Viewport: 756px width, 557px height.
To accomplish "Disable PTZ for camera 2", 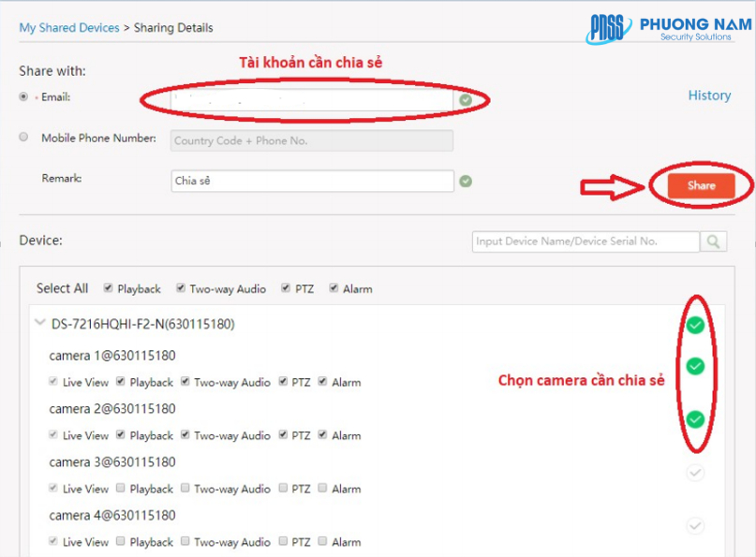I will 284,434.
